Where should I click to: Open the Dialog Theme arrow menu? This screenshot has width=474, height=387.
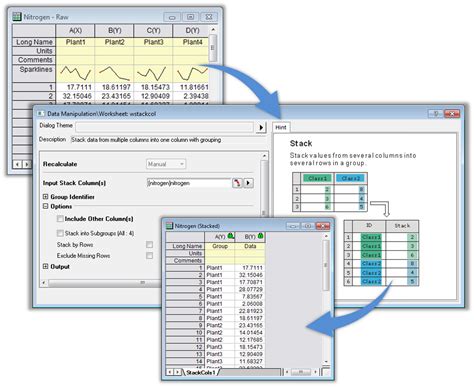tap(261, 127)
